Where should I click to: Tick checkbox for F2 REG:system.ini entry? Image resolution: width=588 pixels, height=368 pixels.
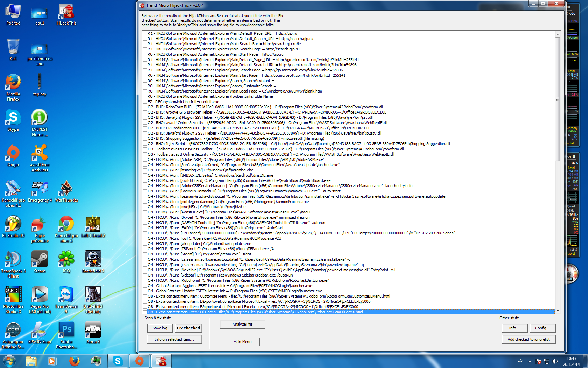click(145, 102)
